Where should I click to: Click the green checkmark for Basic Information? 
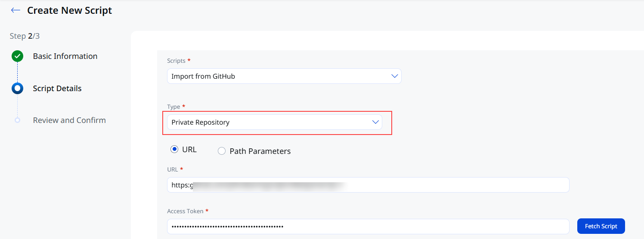point(17,56)
